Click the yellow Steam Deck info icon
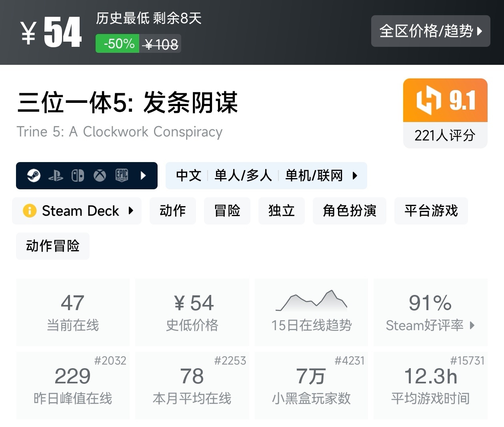The image size is (504, 427). tap(30, 210)
